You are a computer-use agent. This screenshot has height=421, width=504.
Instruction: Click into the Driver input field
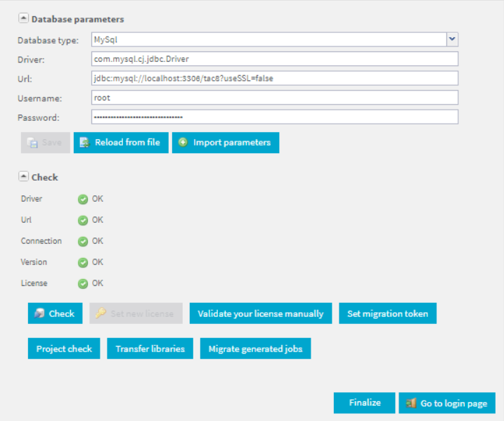click(275, 59)
